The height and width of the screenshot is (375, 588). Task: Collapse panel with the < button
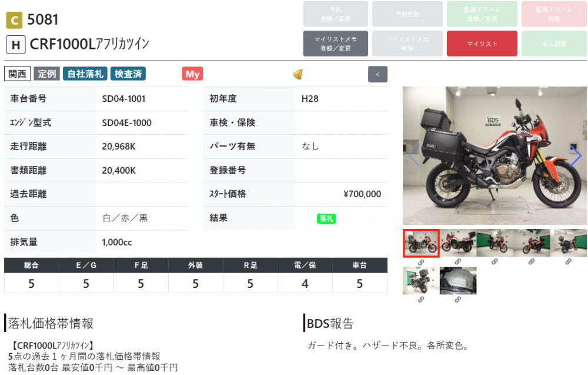tap(377, 74)
